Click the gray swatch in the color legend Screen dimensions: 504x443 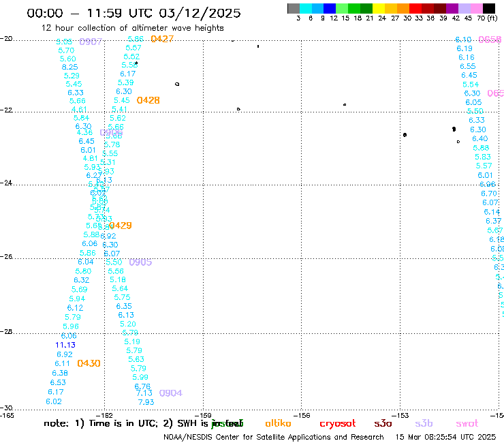pos(294,8)
